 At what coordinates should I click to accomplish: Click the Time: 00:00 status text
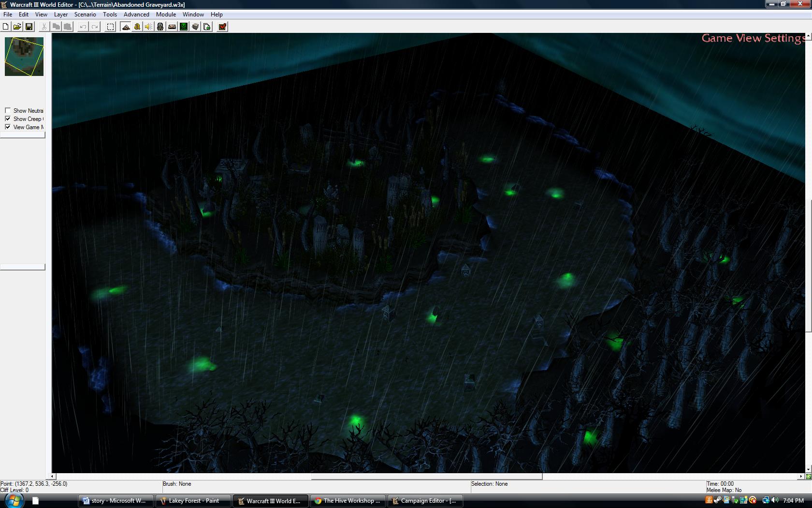pyautogui.click(x=720, y=484)
